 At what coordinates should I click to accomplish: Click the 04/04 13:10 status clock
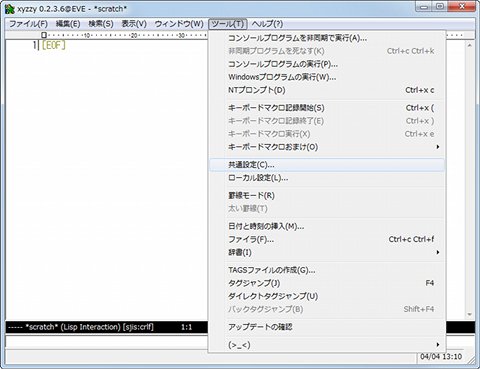[x=441, y=357]
